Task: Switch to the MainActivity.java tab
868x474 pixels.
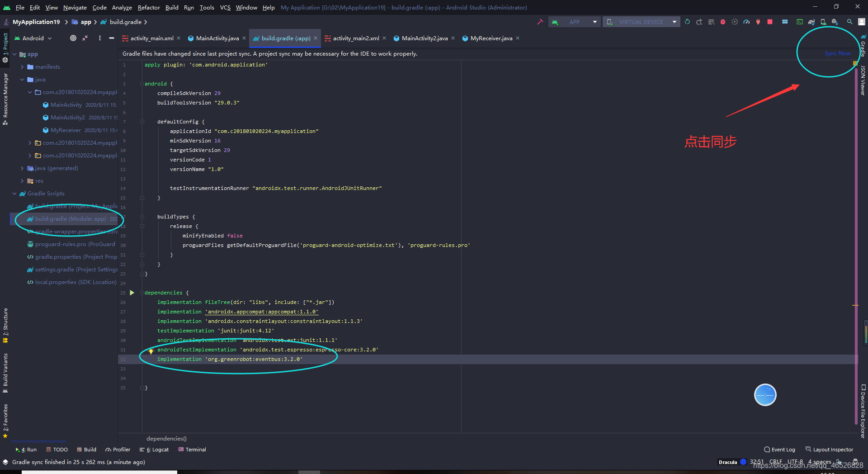Action: click(x=217, y=38)
